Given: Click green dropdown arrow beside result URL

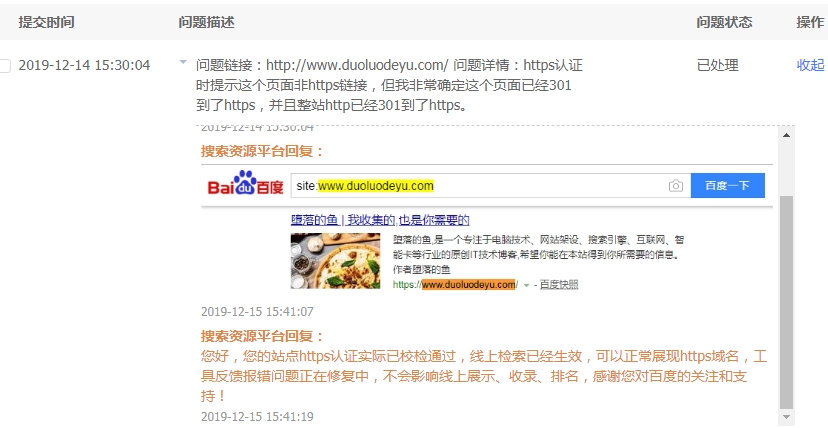Looking at the screenshot, I should point(526,286).
